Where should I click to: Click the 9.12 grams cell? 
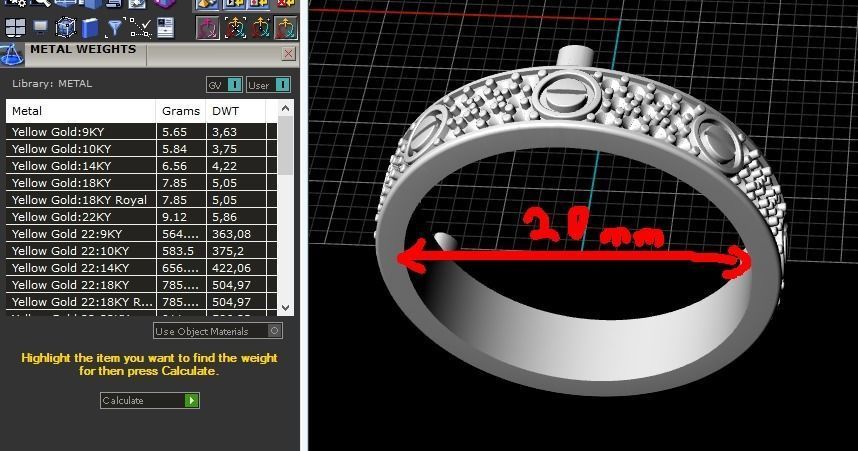click(181, 217)
